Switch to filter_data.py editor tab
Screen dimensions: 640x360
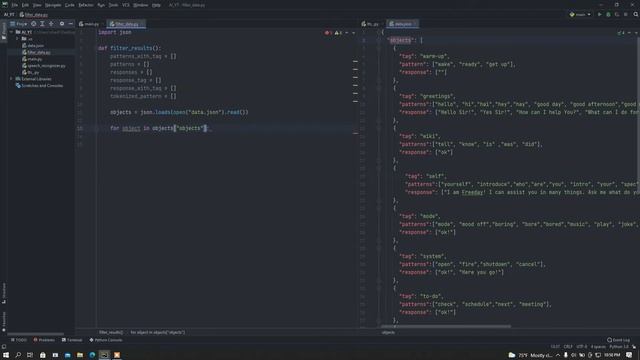[x=126, y=24]
